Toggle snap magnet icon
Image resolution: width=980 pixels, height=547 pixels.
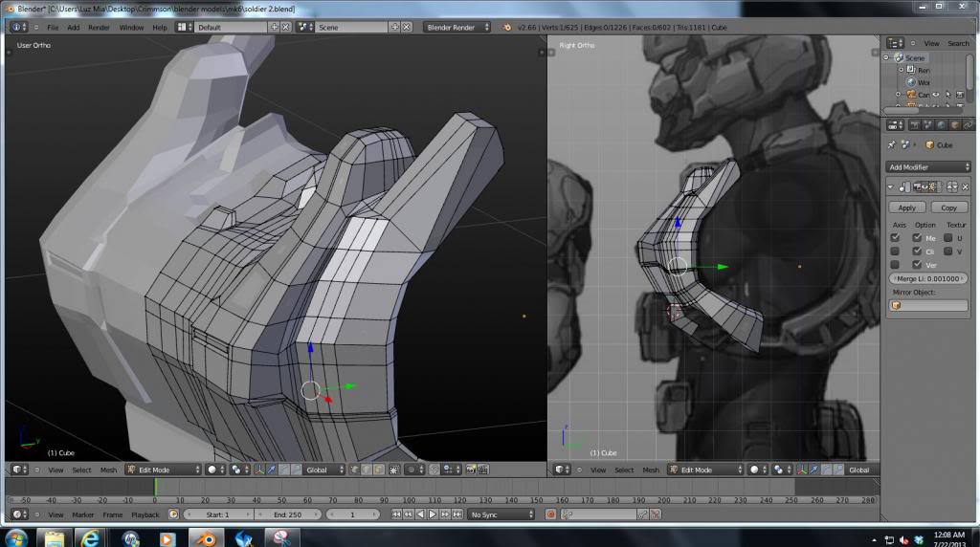434,470
